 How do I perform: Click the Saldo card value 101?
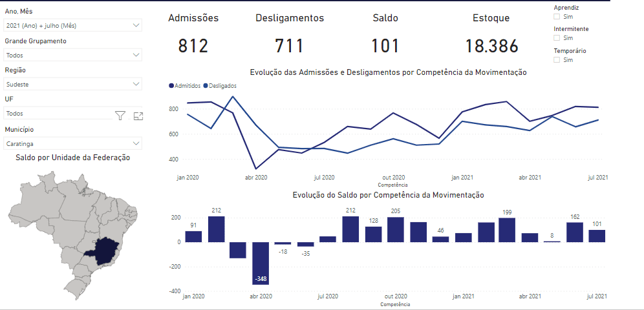point(385,46)
